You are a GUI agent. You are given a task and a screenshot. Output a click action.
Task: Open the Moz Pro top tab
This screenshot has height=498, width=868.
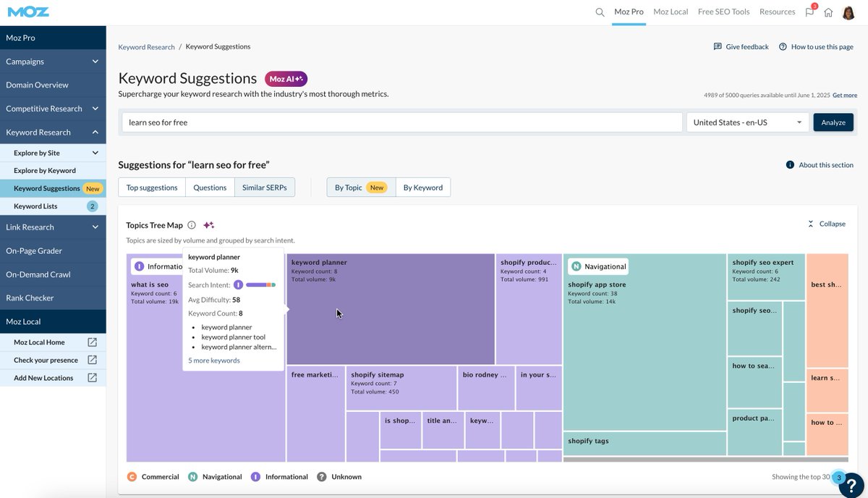629,12
